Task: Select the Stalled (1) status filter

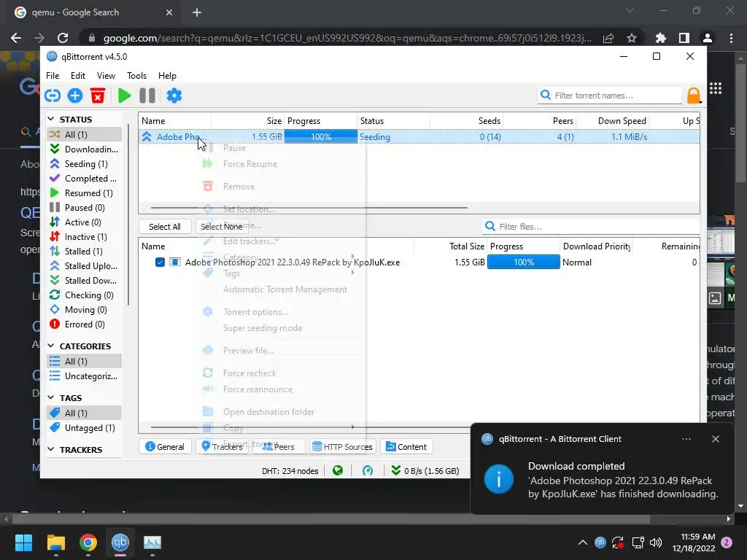Action: point(85,252)
